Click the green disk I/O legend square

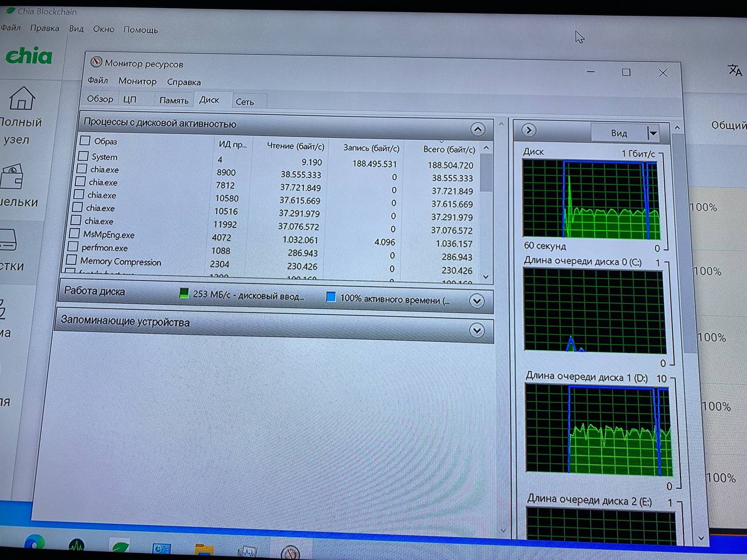184,293
